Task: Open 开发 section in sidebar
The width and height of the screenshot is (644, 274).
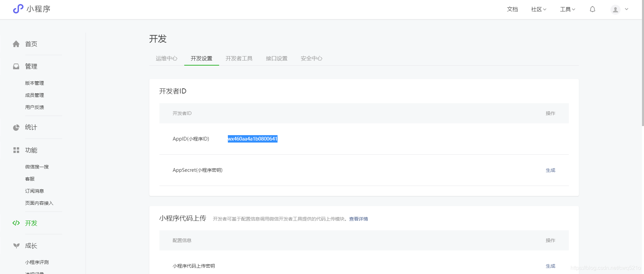Action: coord(31,223)
